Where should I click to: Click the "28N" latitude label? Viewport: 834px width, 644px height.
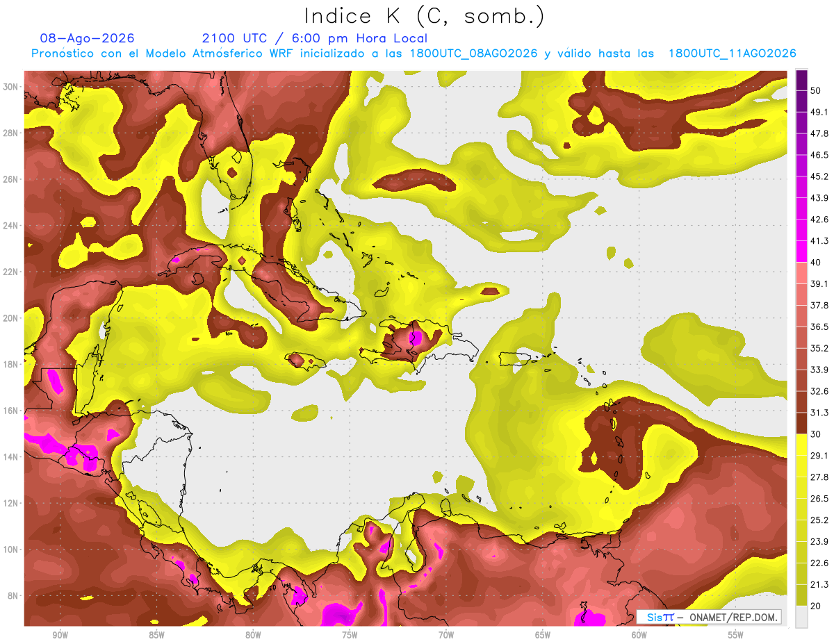[10, 133]
